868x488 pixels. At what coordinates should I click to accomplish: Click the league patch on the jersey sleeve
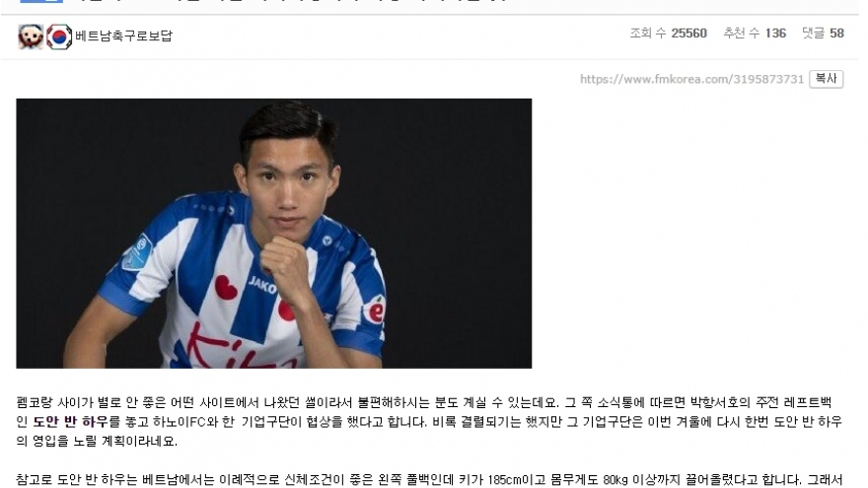[137, 252]
